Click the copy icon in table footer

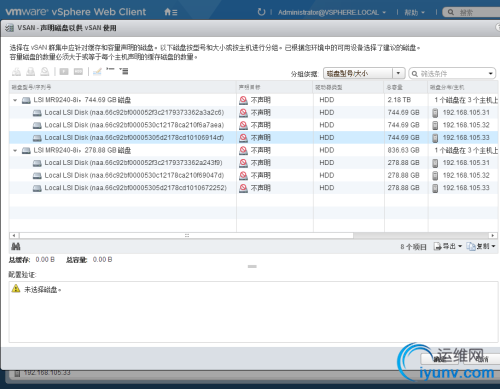pyautogui.click(x=471, y=246)
